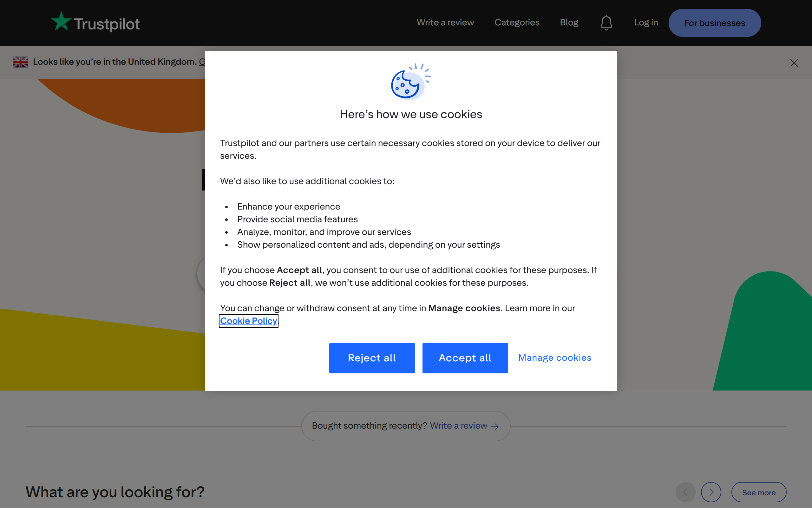Image resolution: width=812 pixels, height=508 pixels.
Task: Click the 'Here's how we use cookies' heading
Action: tap(411, 114)
